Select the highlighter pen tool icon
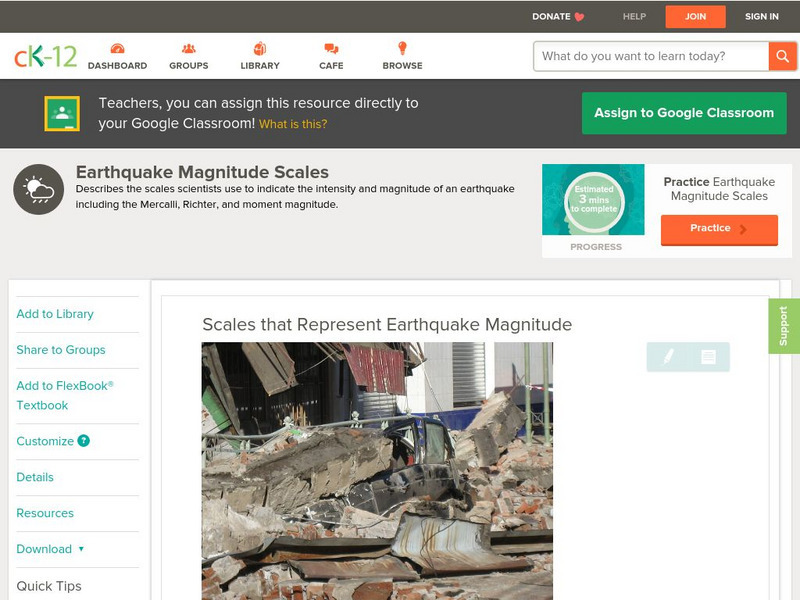The image size is (800, 600). pos(668,356)
